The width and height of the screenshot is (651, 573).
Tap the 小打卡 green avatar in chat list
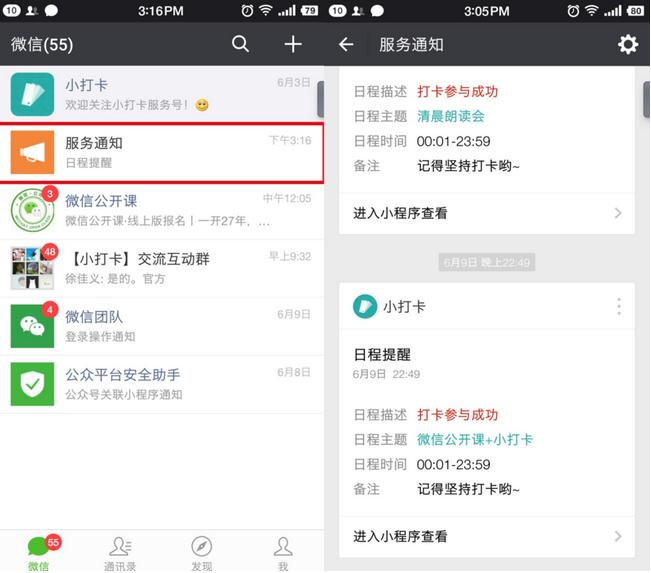coord(32,95)
